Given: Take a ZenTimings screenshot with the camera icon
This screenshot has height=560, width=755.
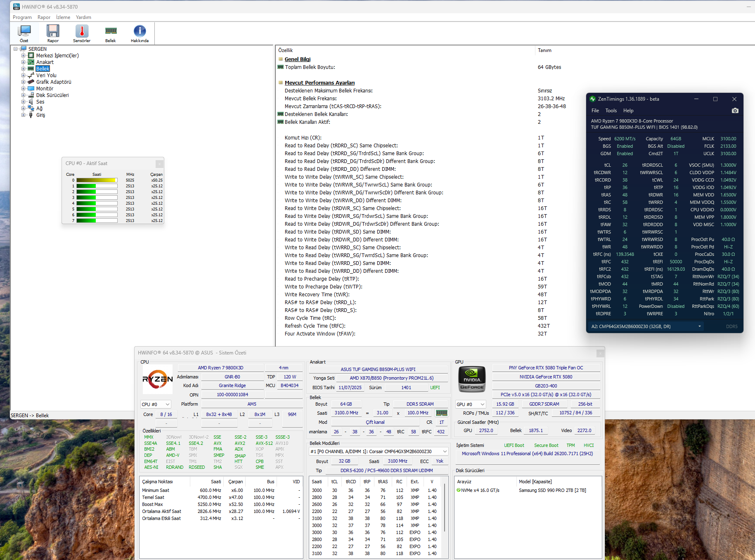Looking at the screenshot, I should [x=735, y=111].
